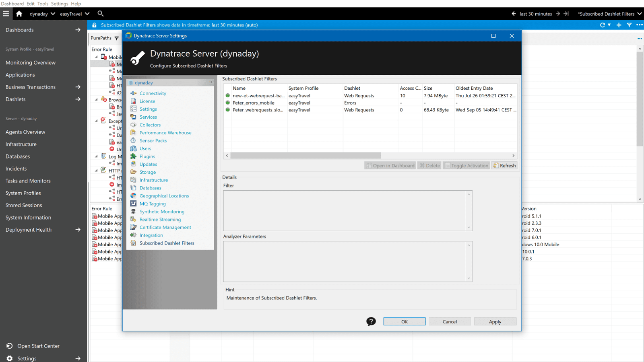Image resolution: width=644 pixels, height=362 pixels.
Task: Click the License icon in settings tree
Action: click(x=134, y=101)
